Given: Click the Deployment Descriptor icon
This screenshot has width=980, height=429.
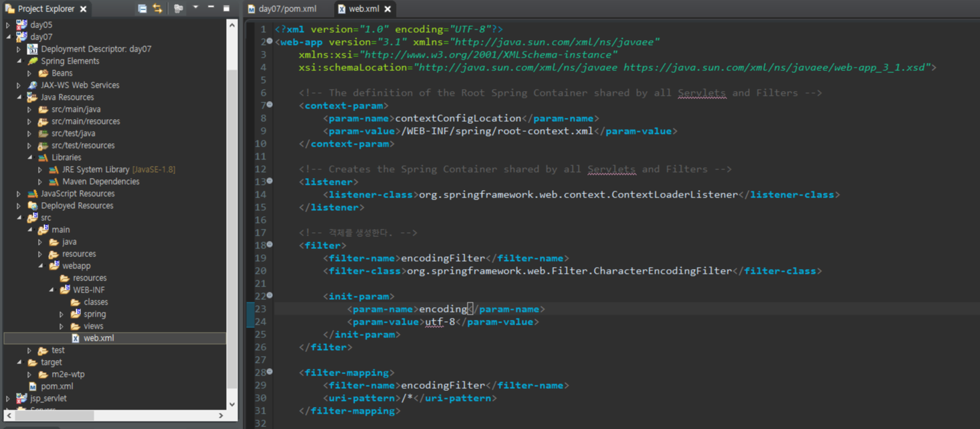Looking at the screenshot, I should [x=32, y=49].
